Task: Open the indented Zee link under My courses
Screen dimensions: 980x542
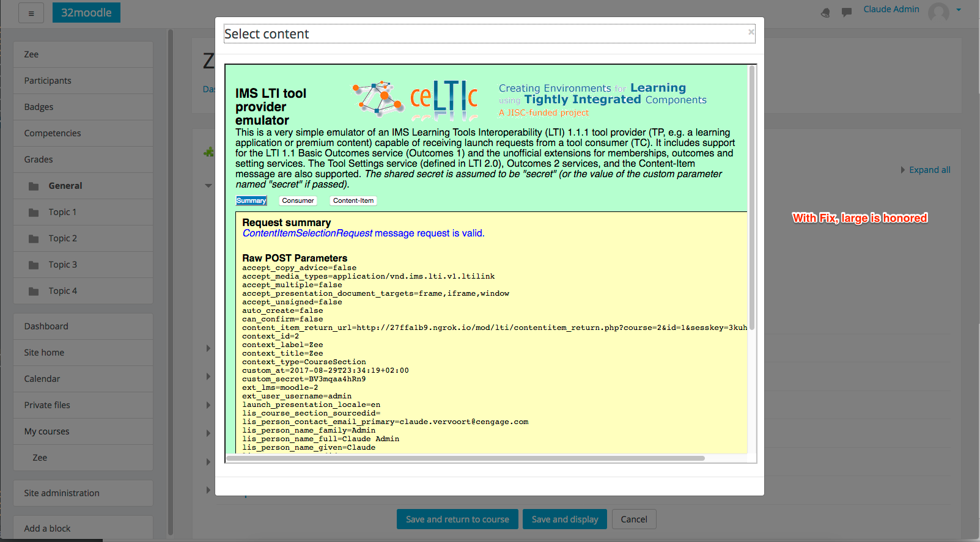Action: (x=83, y=458)
